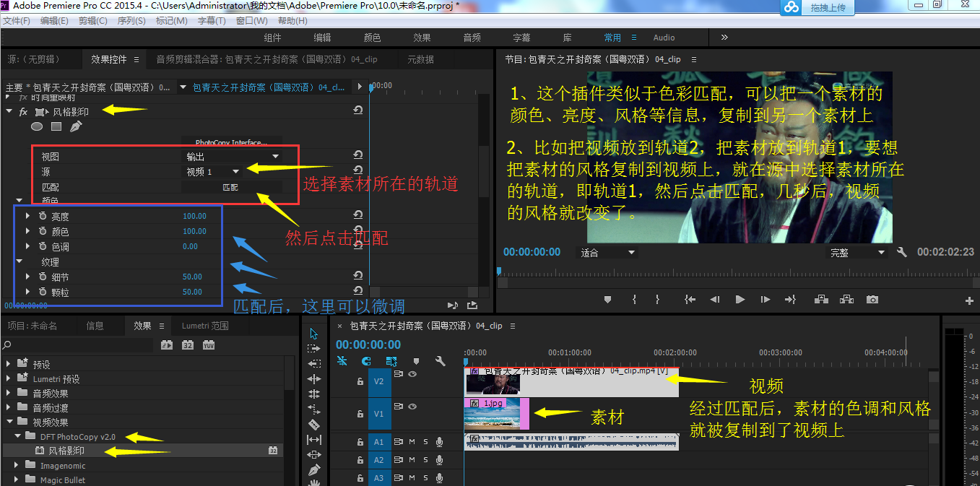Create ellipse mask for 风格影印 effect

tap(37, 127)
